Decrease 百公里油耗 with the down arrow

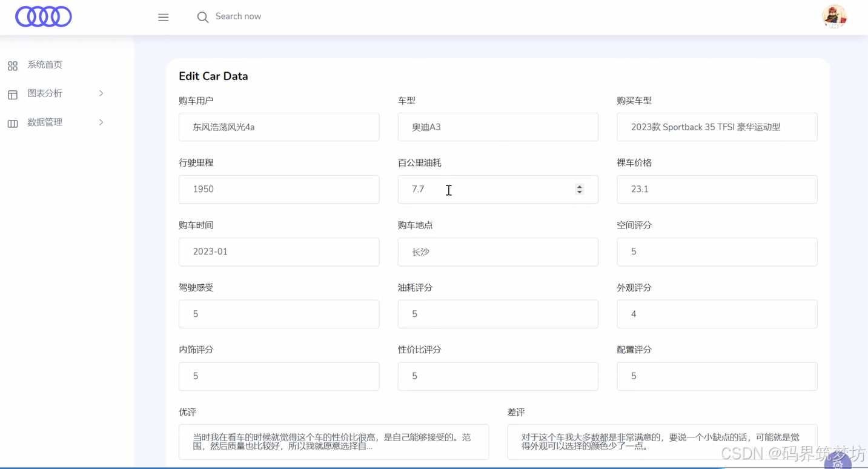click(x=580, y=192)
